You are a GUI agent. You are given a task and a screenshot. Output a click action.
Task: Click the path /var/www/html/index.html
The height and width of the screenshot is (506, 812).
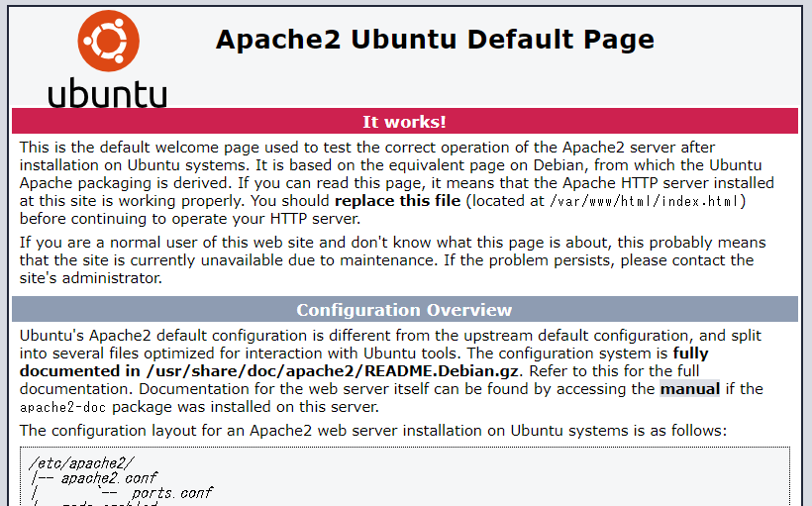646,201
